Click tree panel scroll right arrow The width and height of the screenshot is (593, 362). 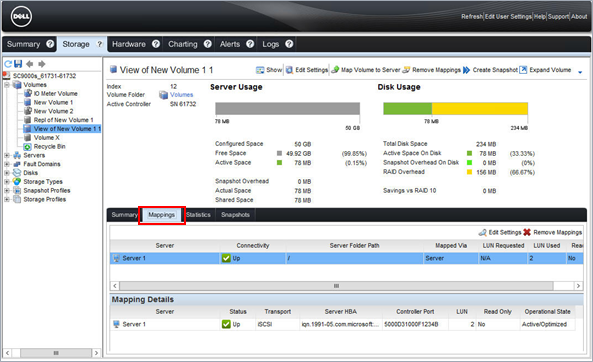[x=96, y=353]
